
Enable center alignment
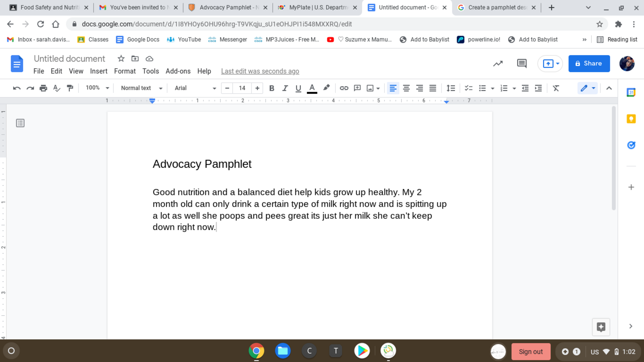tap(406, 88)
